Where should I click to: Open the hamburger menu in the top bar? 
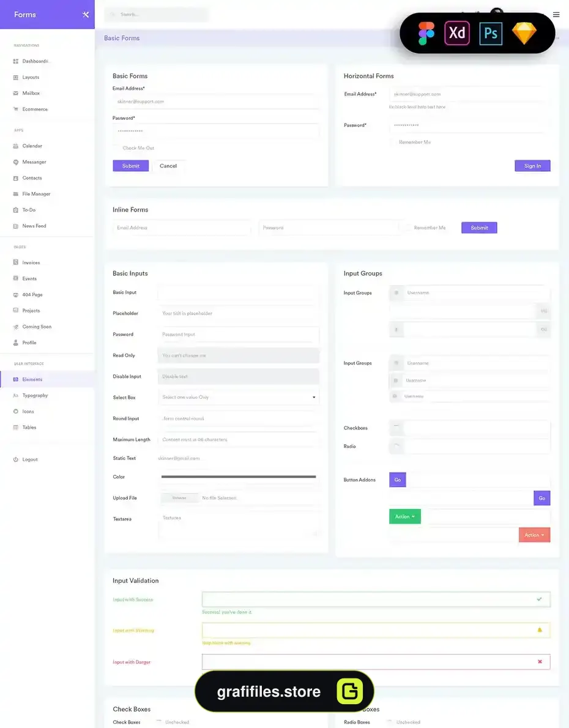click(x=556, y=15)
